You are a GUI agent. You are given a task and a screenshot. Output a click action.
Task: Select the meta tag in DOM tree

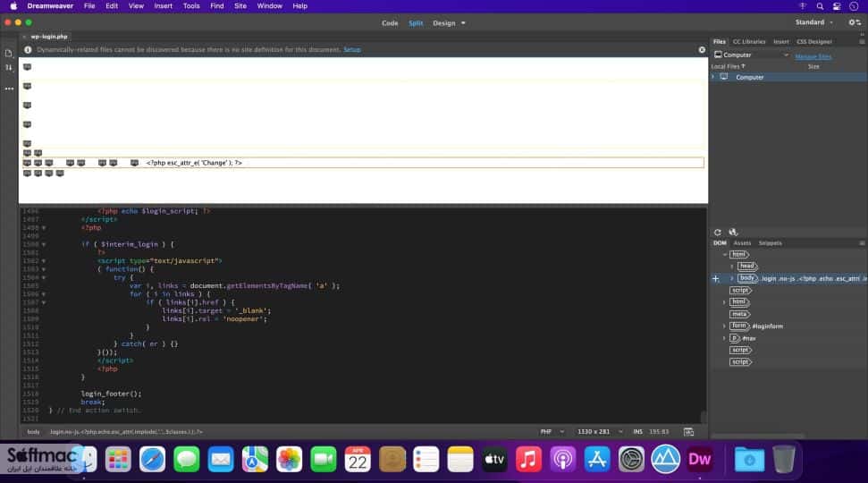pyautogui.click(x=739, y=314)
